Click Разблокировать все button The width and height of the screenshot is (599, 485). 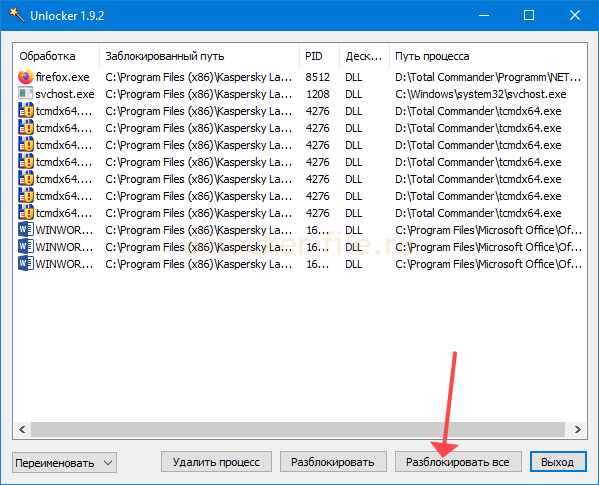click(x=458, y=462)
